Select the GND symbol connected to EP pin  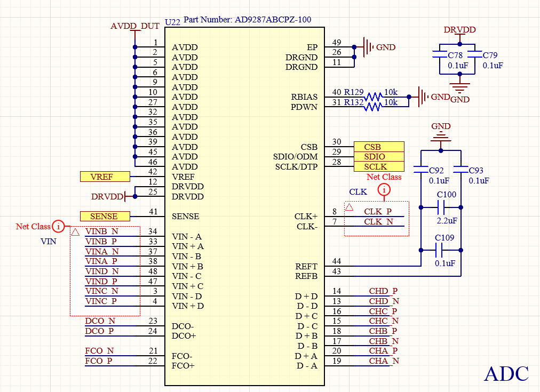pyautogui.click(x=368, y=47)
